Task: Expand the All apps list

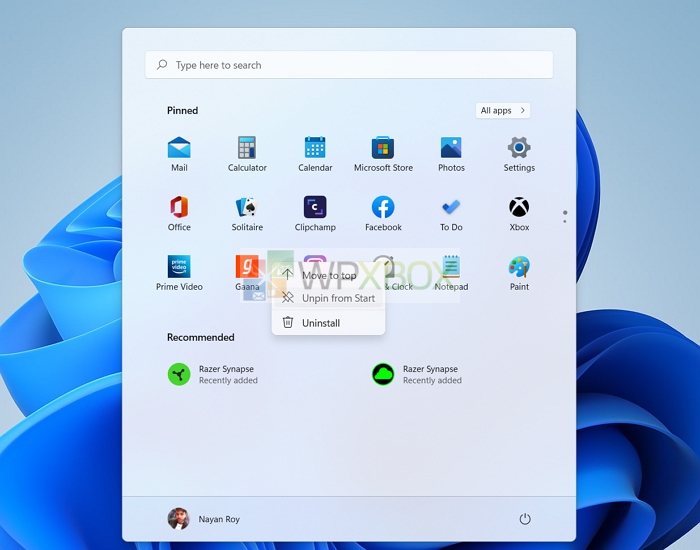Action: pos(503,110)
